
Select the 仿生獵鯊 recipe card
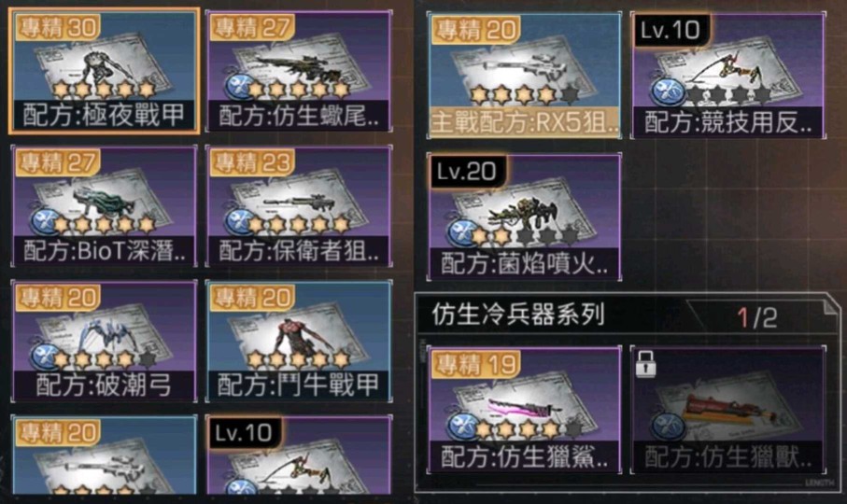point(524,410)
